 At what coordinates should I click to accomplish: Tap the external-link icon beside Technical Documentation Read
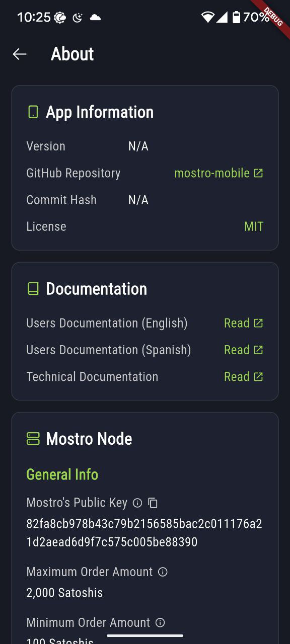[259, 376]
